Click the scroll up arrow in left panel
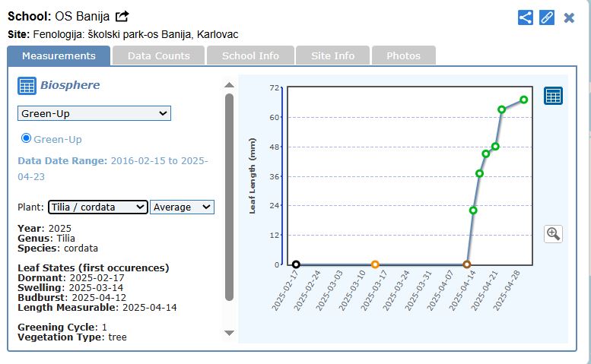The width and height of the screenshot is (591, 364). (x=229, y=85)
